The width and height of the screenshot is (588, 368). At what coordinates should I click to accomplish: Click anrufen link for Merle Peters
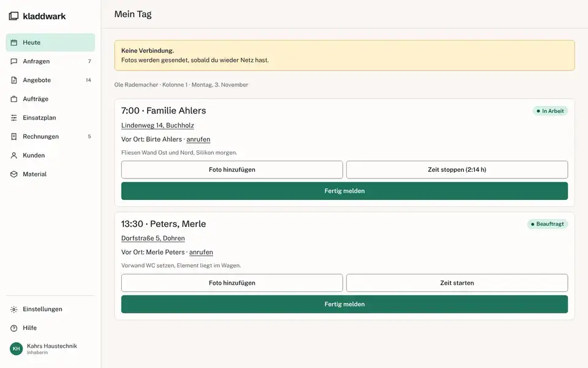201,252
